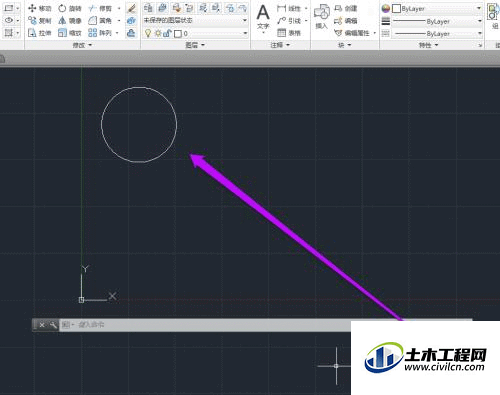Click the rectangle draw tool icon
Image resolution: width=500 pixels, height=395 pixels.
8,8
